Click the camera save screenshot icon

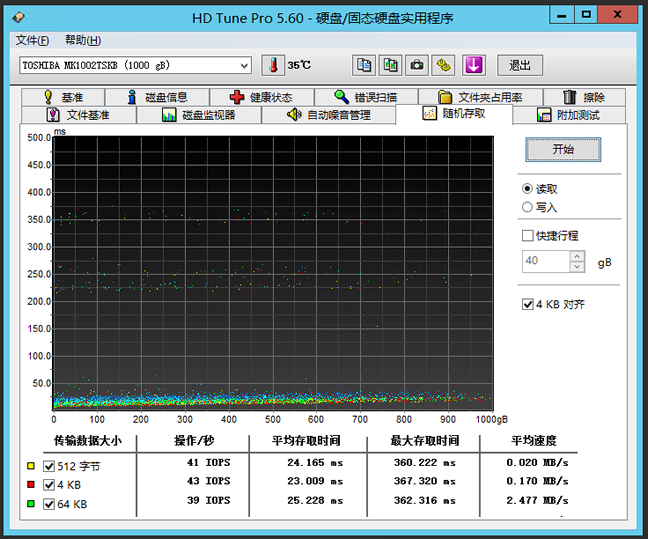click(417, 65)
